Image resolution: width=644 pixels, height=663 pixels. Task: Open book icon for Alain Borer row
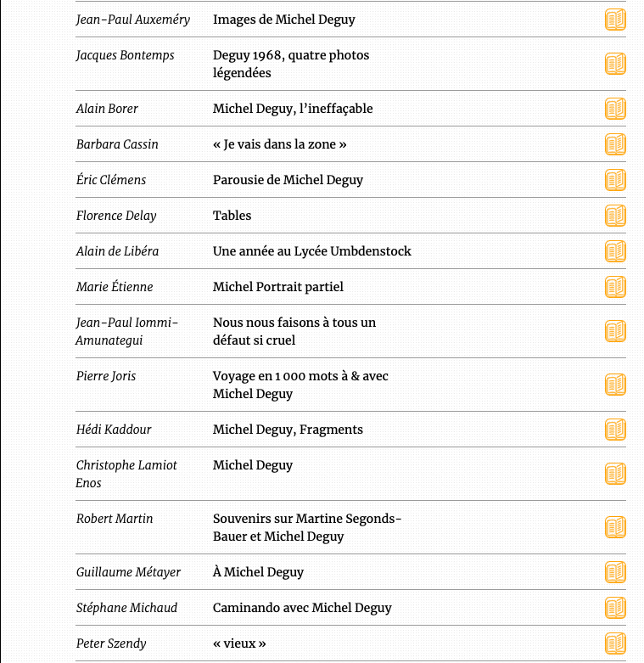tap(615, 109)
